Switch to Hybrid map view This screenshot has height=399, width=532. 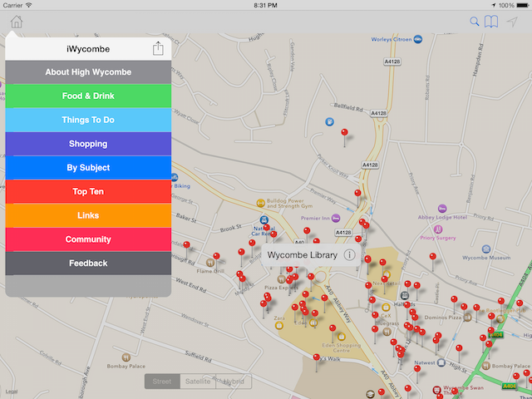(234, 382)
